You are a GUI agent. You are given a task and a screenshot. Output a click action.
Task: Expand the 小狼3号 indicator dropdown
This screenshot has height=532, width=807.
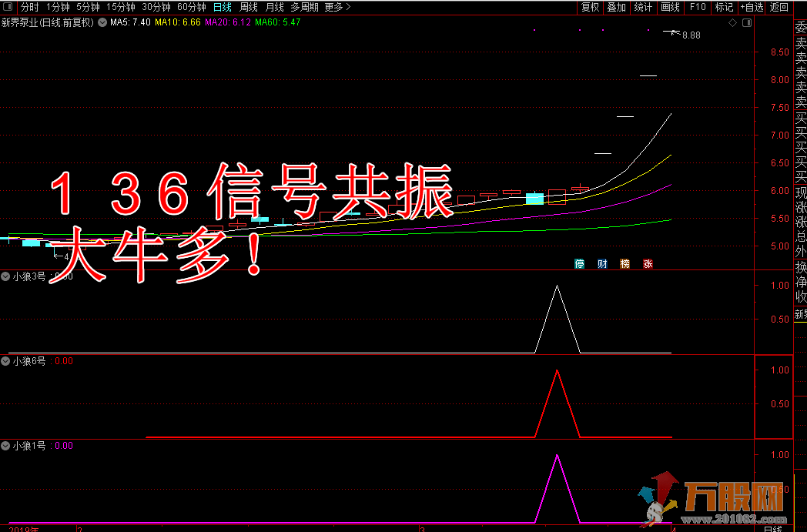pyautogui.click(x=5, y=277)
